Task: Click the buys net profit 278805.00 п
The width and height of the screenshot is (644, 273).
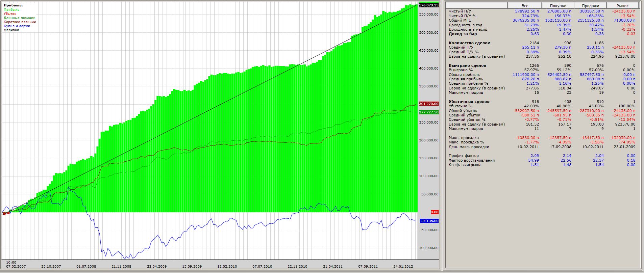Action: pyautogui.click(x=560, y=11)
